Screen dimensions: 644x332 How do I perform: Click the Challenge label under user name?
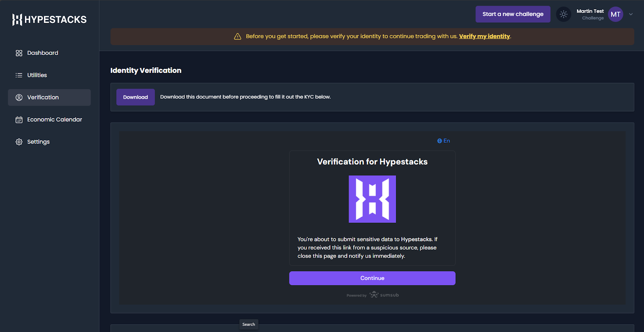pyautogui.click(x=593, y=18)
